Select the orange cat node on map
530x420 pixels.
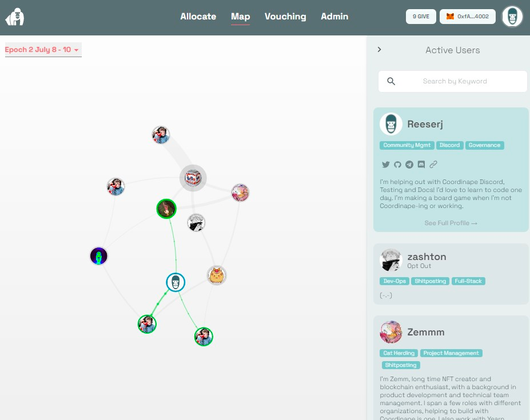click(217, 275)
